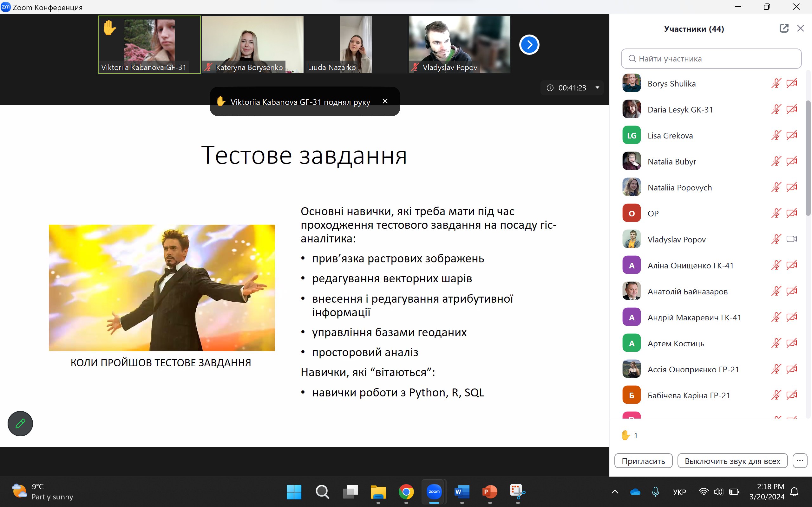Click raised hand icon at panel bottom
This screenshot has width=812, height=507.
[625, 435]
